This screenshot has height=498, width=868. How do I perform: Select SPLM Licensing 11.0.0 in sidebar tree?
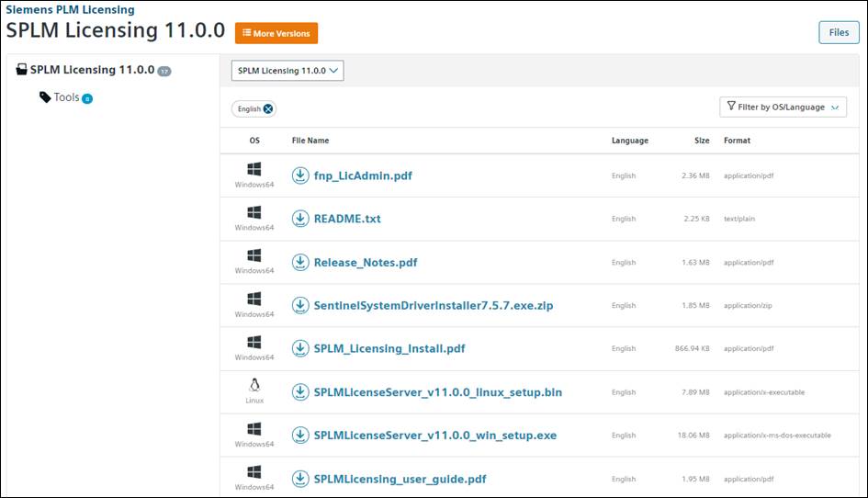tap(92, 70)
